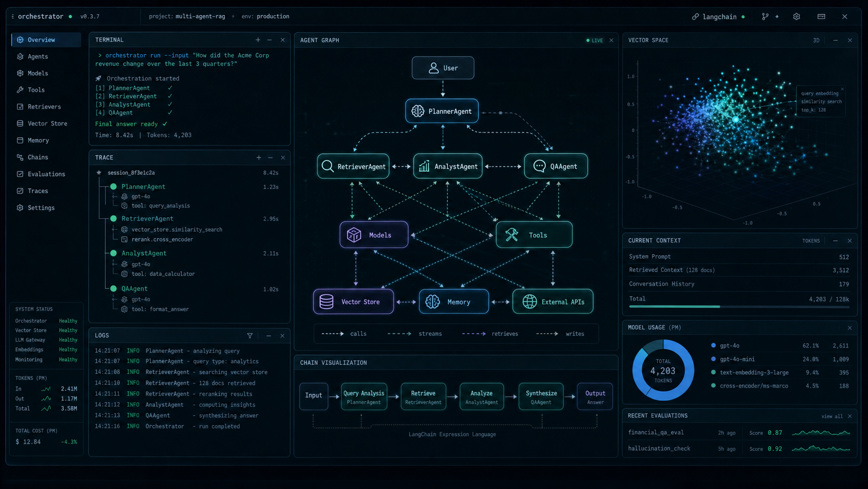Toggle text-embedding-3-large legend entry
Screen dimensions: 868x489
click(750, 373)
